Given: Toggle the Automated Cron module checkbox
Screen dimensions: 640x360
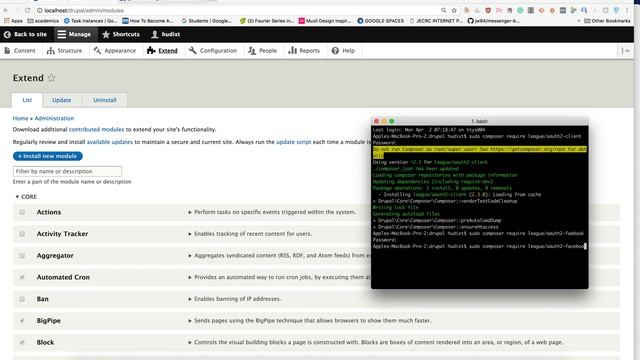Looking at the screenshot, I should [22, 277].
